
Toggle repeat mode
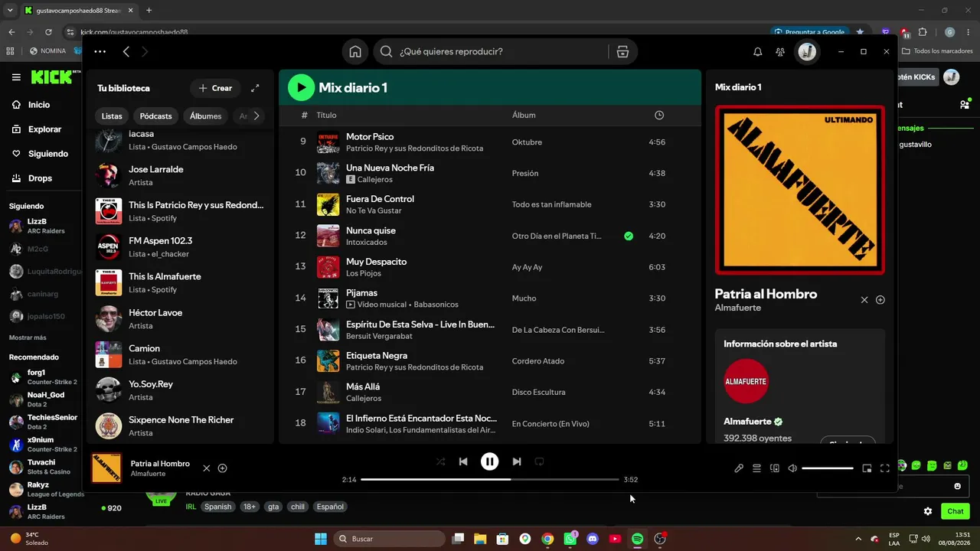pos(540,461)
